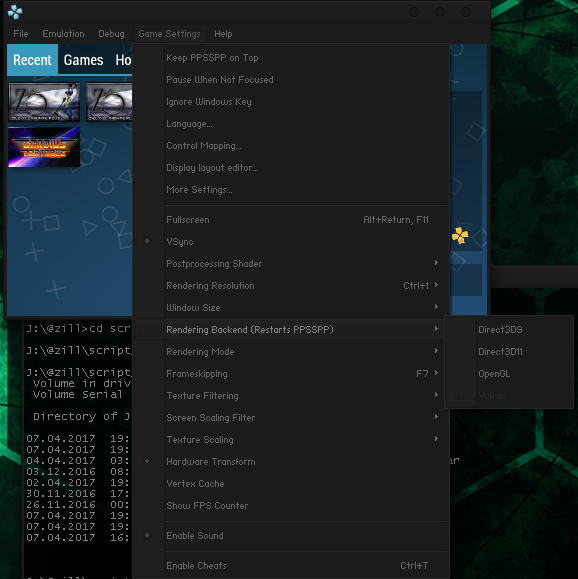Expand Rendering Resolution submenu
The height and width of the screenshot is (579, 578).
tap(292, 285)
